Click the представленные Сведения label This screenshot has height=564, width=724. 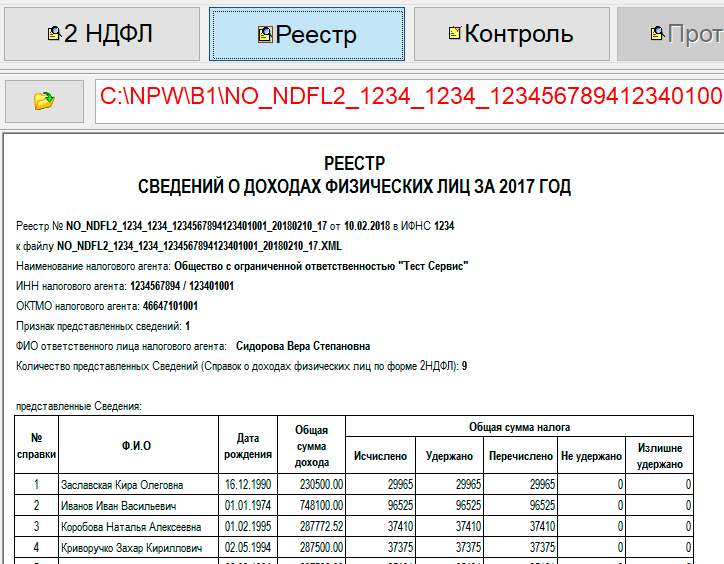click(79, 406)
